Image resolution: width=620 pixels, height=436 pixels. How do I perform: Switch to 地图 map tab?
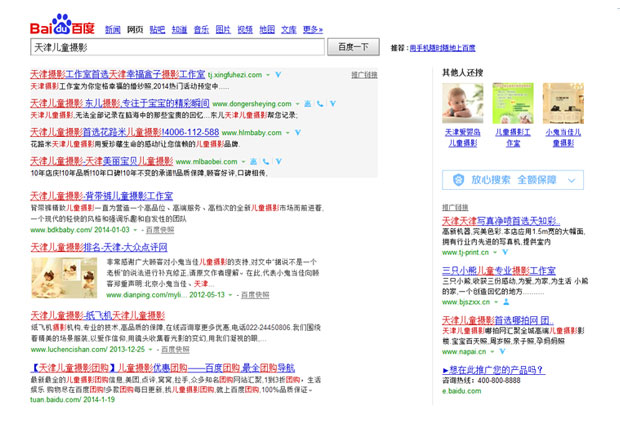click(x=267, y=29)
